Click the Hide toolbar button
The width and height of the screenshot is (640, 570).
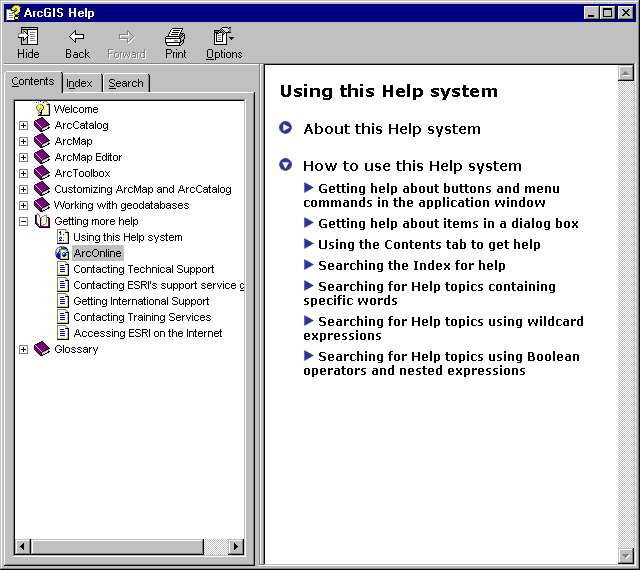point(28,43)
